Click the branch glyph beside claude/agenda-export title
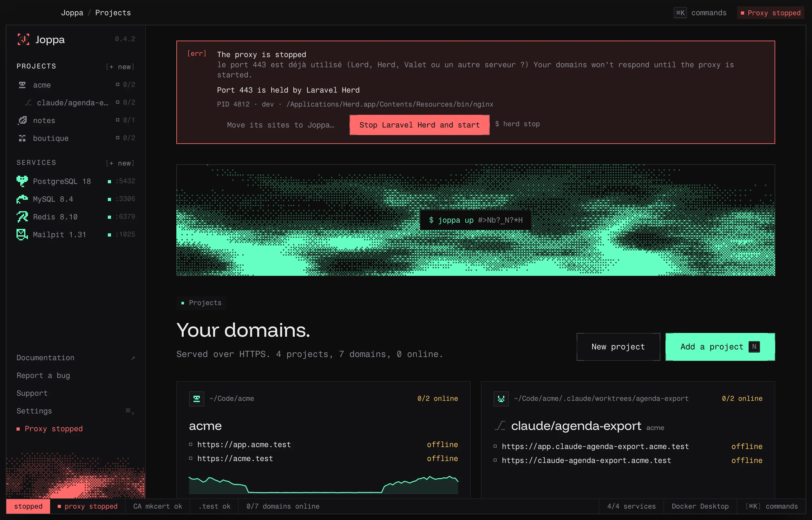812x520 pixels. pyautogui.click(x=500, y=426)
